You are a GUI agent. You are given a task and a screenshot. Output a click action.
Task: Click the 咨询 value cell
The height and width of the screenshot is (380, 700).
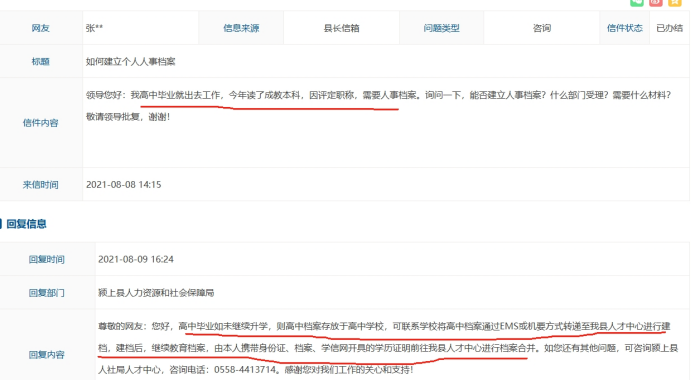[x=542, y=28]
